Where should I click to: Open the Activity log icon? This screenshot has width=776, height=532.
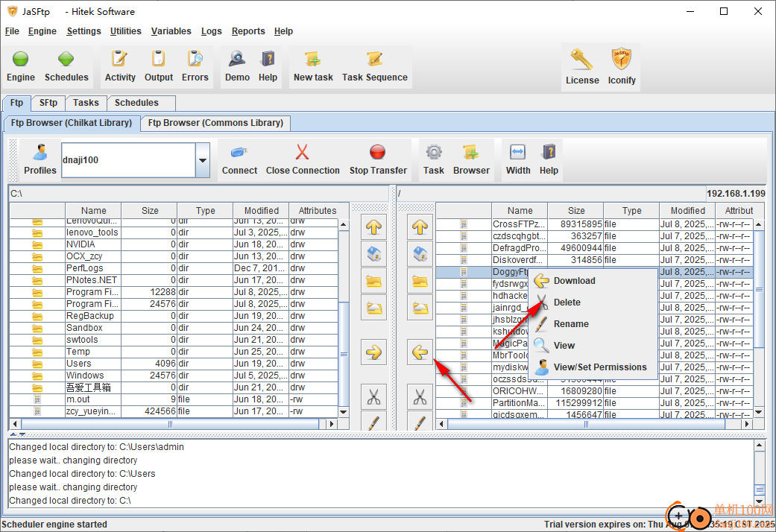pos(120,60)
